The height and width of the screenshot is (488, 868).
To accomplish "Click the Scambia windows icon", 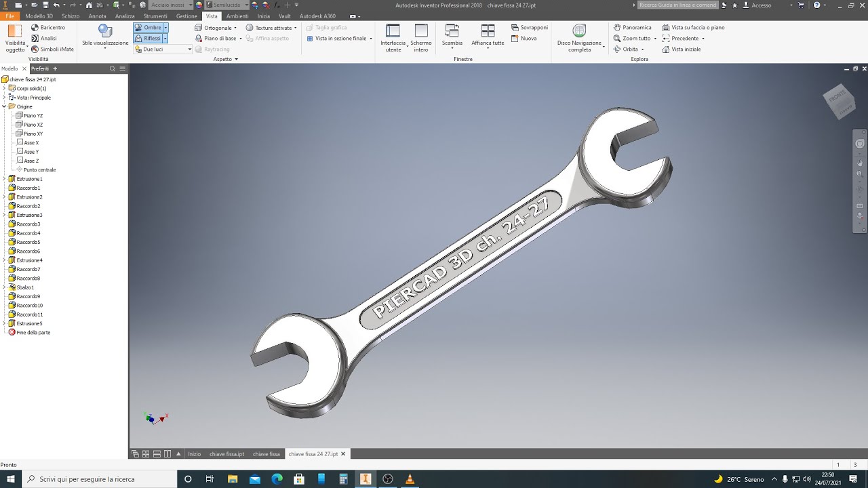I will (452, 30).
